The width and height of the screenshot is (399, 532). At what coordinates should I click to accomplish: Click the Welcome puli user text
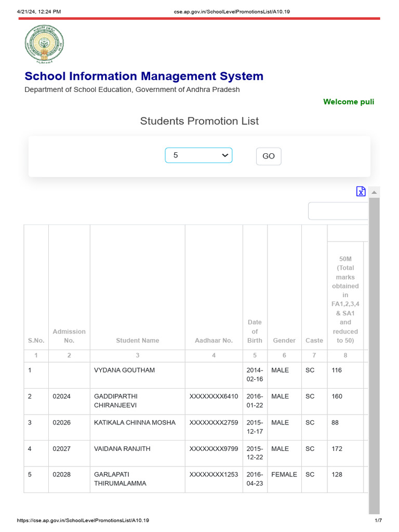[349, 102]
